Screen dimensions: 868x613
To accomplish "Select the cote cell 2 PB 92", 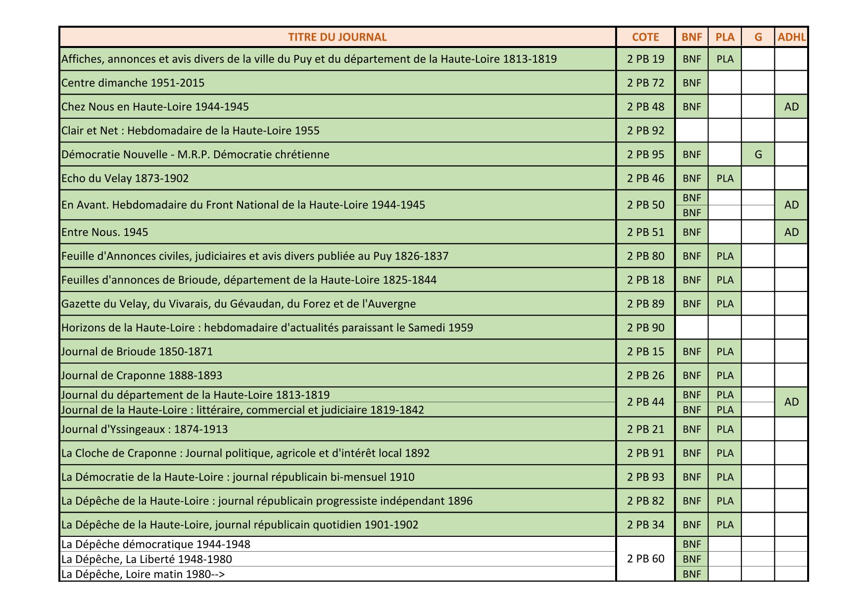I will (645, 131).
